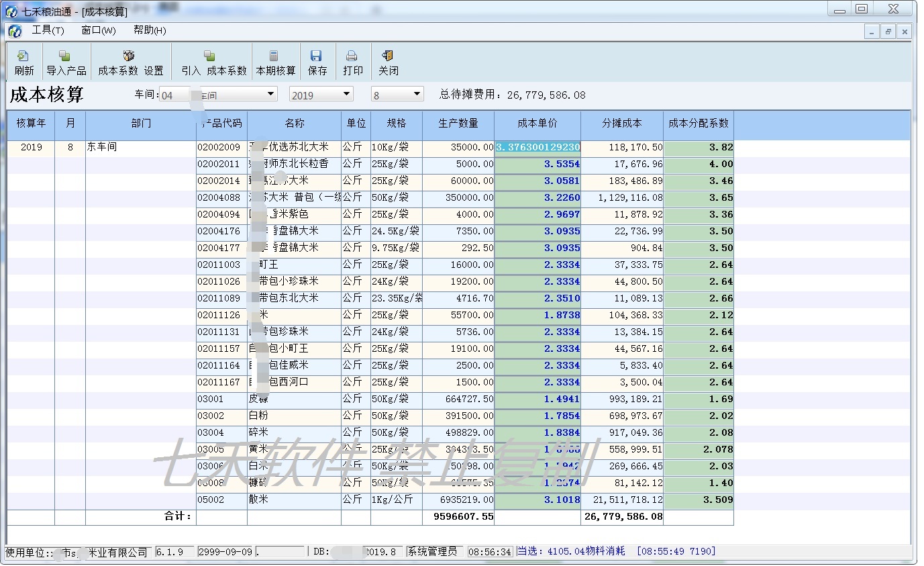Click specification 23.35Kg/袋 cell
The width and height of the screenshot is (924, 566).
pos(397,298)
